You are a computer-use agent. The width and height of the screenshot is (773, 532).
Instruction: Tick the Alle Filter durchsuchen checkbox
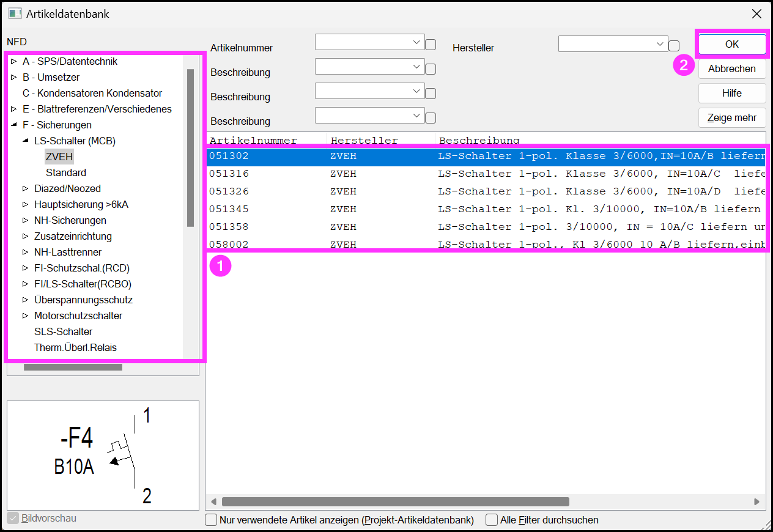tap(492, 520)
